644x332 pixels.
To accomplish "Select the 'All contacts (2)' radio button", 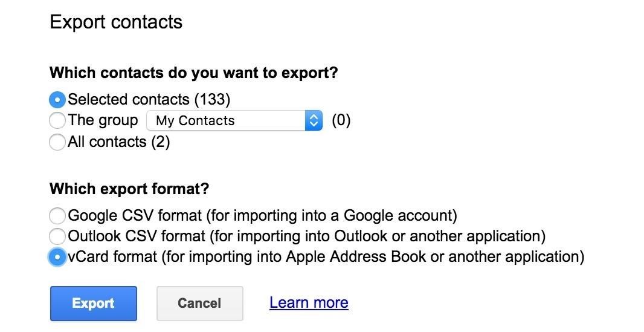I will click(57, 142).
